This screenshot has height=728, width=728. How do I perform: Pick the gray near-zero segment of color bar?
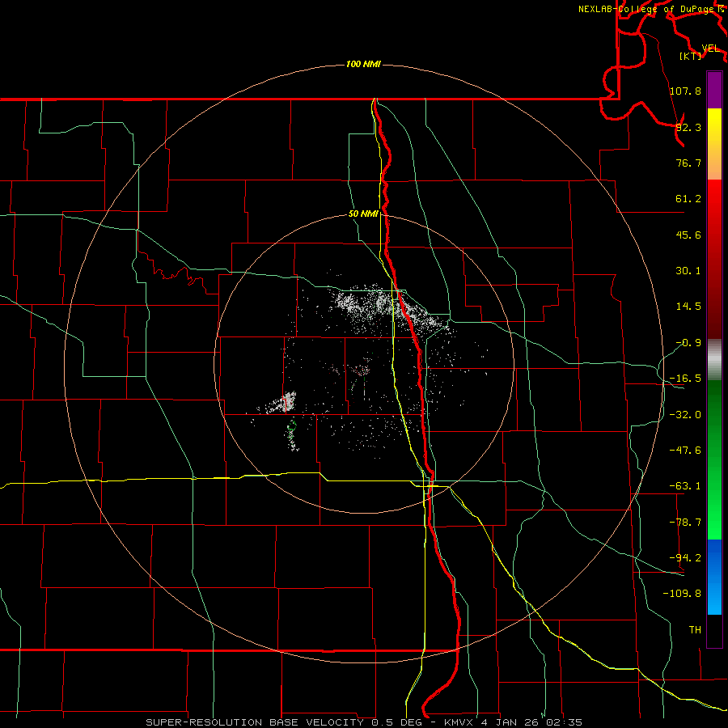point(714,360)
